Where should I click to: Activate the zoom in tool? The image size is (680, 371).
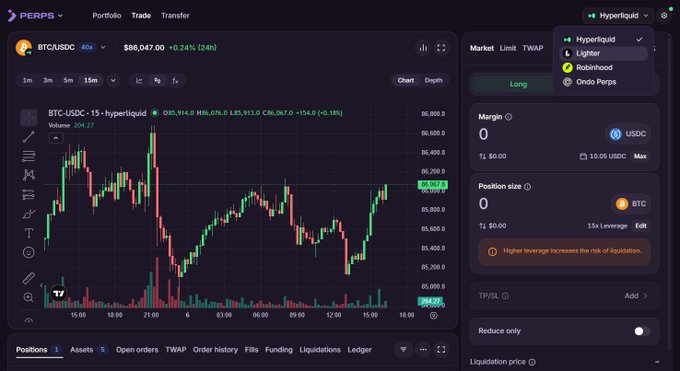pyautogui.click(x=29, y=297)
